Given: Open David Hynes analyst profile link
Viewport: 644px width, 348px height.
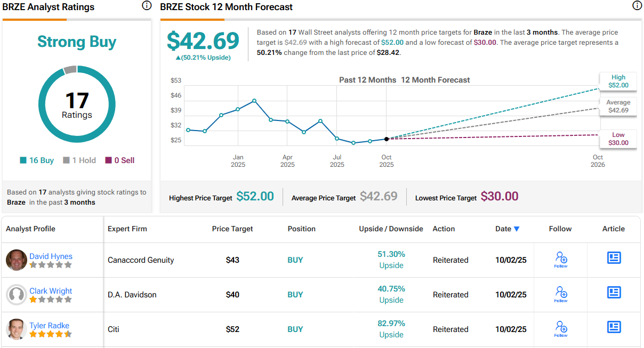Looking at the screenshot, I should pos(51,256).
